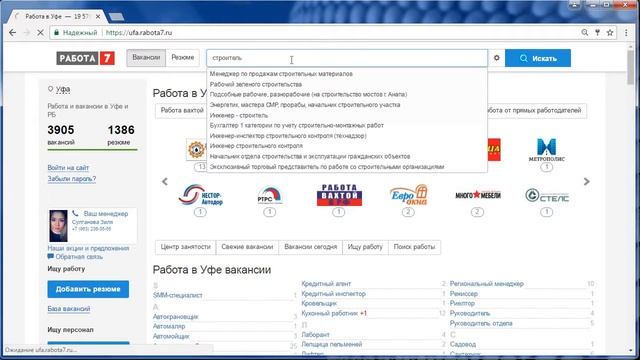Open Кухонный работник vacancy category
640x360 pixels.
pos(330,313)
